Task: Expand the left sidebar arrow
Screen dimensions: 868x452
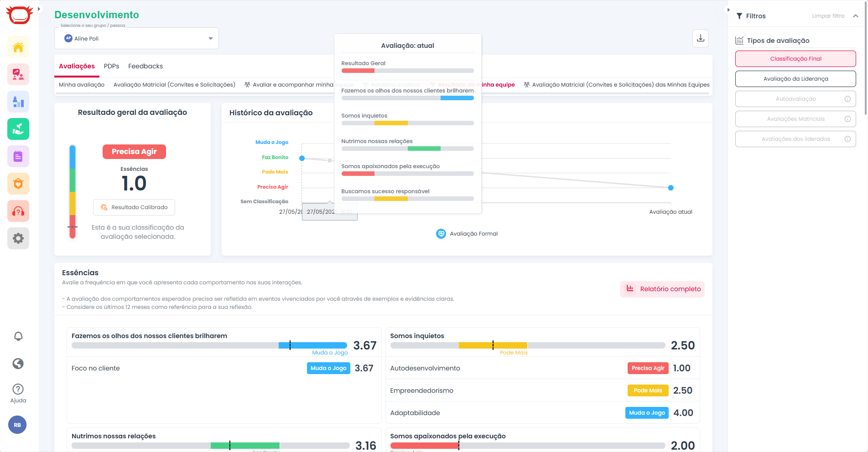Action: point(39,9)
